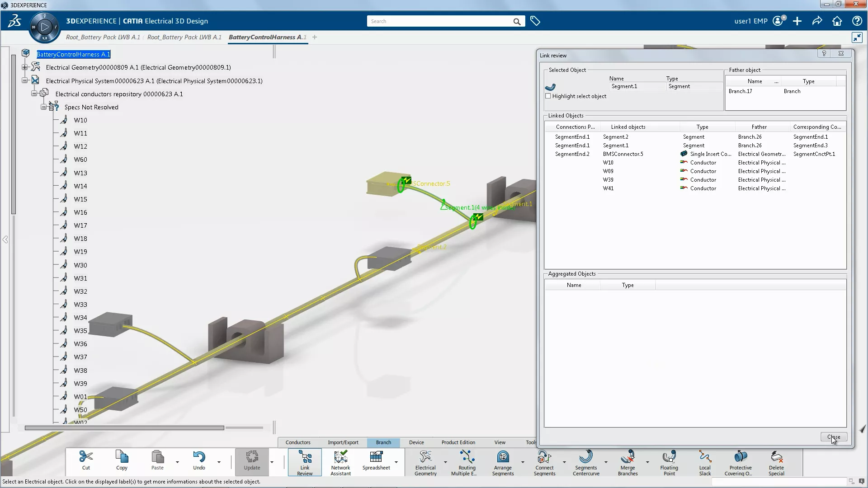Image resolution: width=868 pixels, height=488 pixels.
Task: Click the Arrange Segments tool
Action: pyautogui.click(x=503, y=462)
